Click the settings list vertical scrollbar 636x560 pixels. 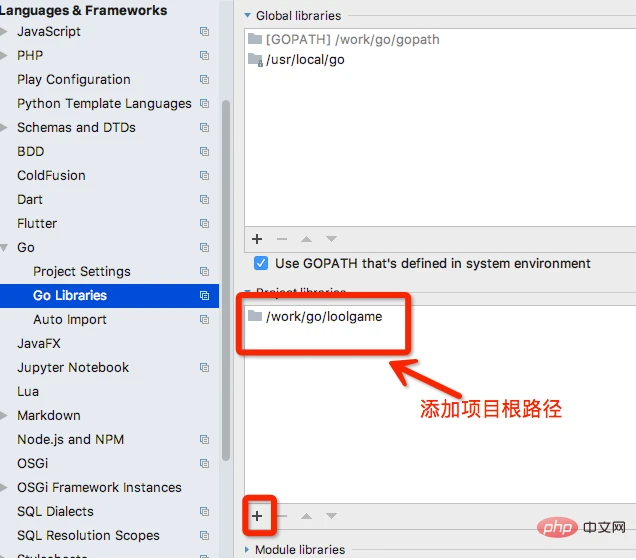point(226,280)
